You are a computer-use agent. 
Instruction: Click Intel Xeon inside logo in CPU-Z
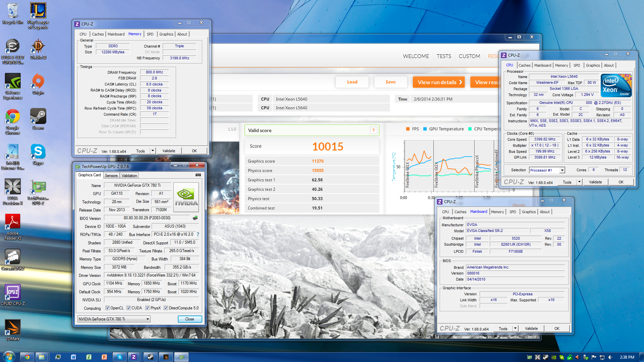point(616,85)
